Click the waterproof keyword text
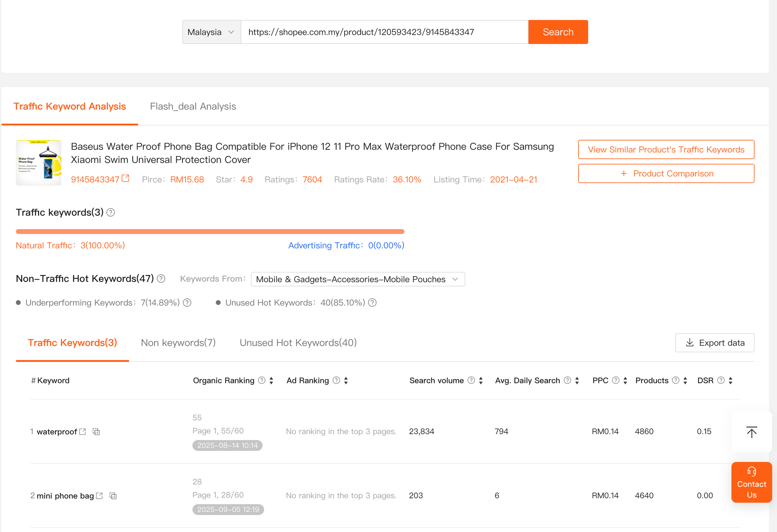The image size is (777, 532). (x=57, y=432)
